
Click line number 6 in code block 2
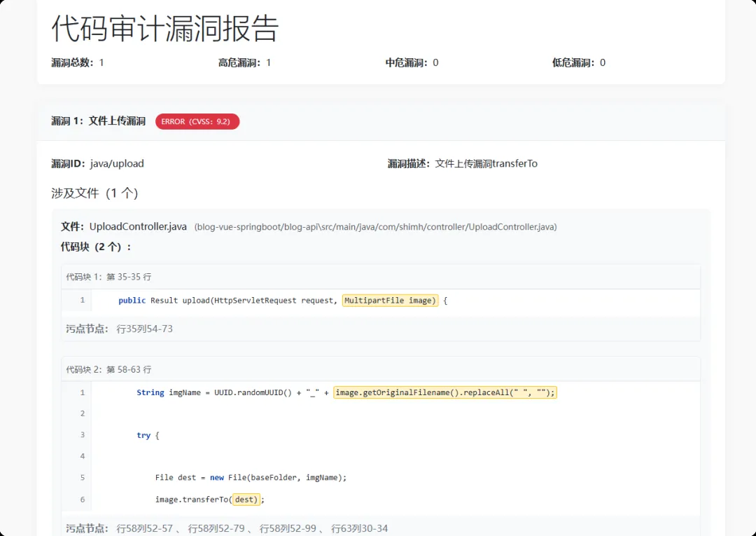point(83,500)
